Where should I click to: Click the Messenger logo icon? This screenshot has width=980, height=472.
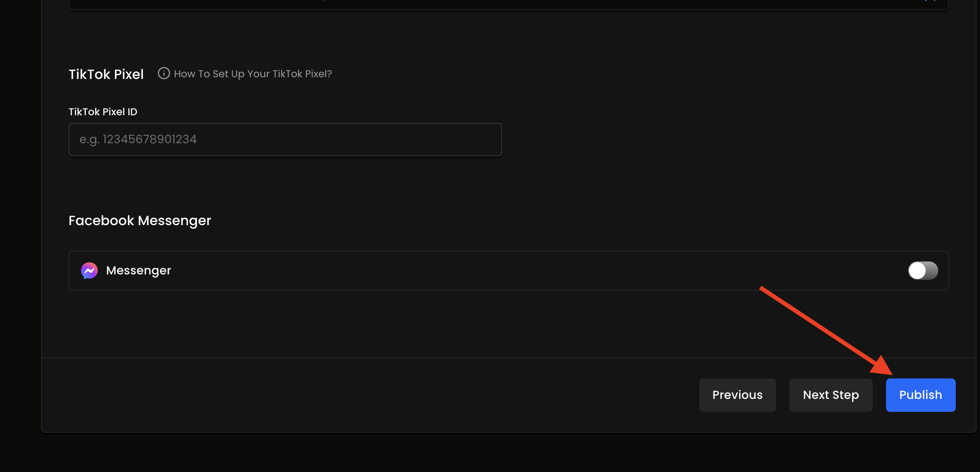tap(89, 271)
